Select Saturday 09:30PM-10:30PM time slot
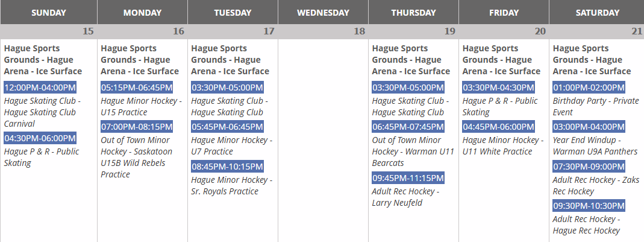The width and height of the screenshot is (644, 242). pos(589,206)
